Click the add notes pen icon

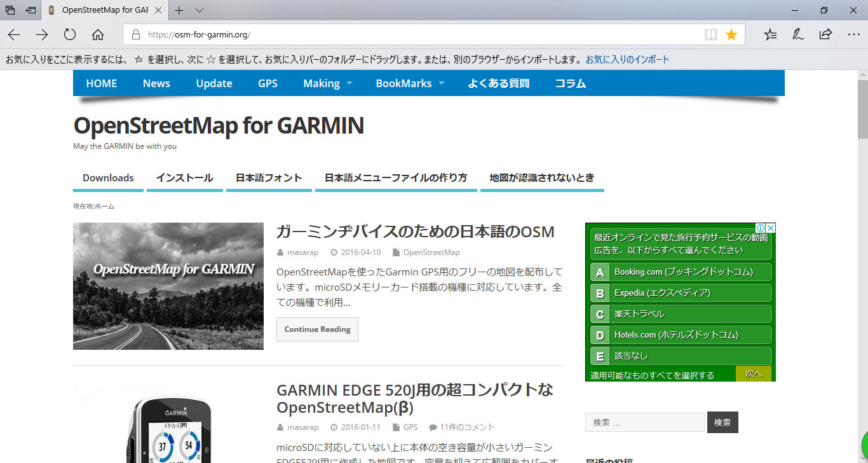click(798, 34)
